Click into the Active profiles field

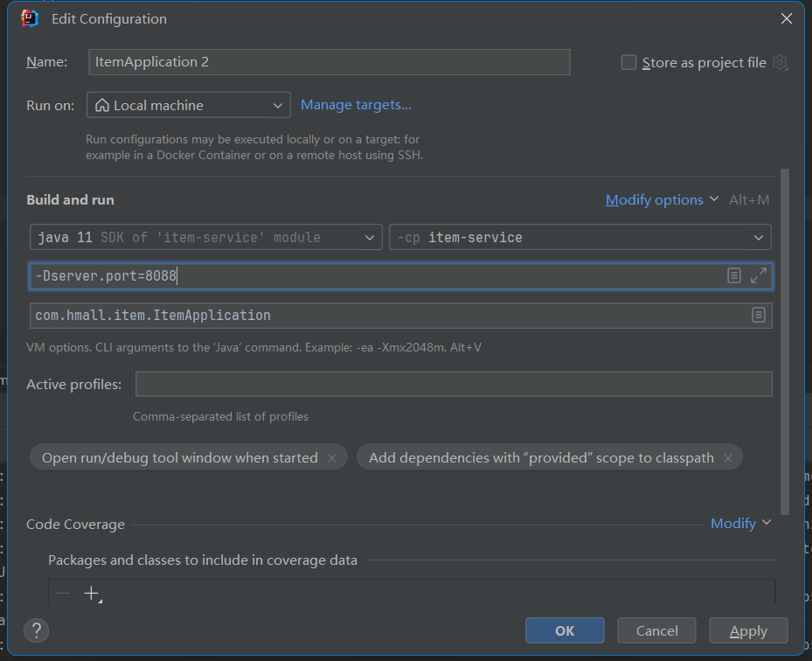click(453, 384)
